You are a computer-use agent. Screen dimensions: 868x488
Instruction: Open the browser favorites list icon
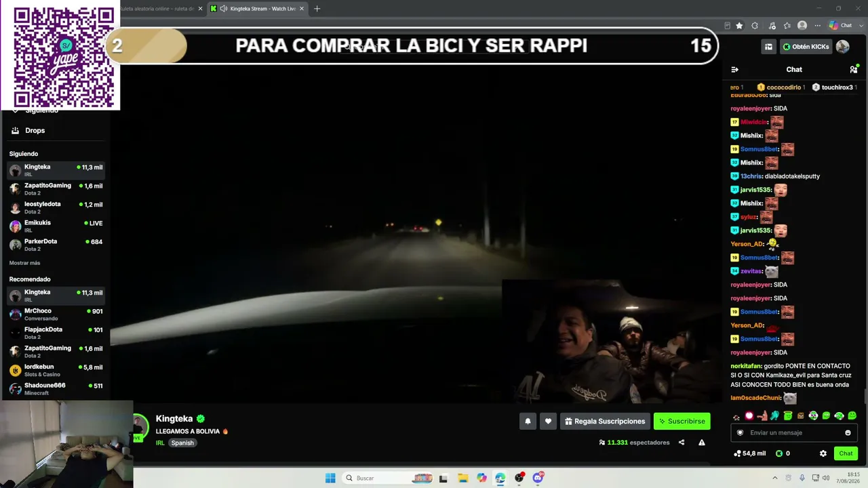pyautogui.click(x=787, y=26)
